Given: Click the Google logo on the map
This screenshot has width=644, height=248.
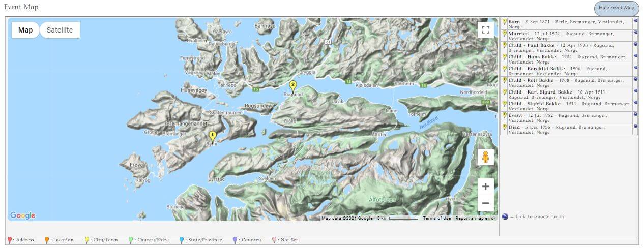Looking at the screenshot, I should pos(23,215).
